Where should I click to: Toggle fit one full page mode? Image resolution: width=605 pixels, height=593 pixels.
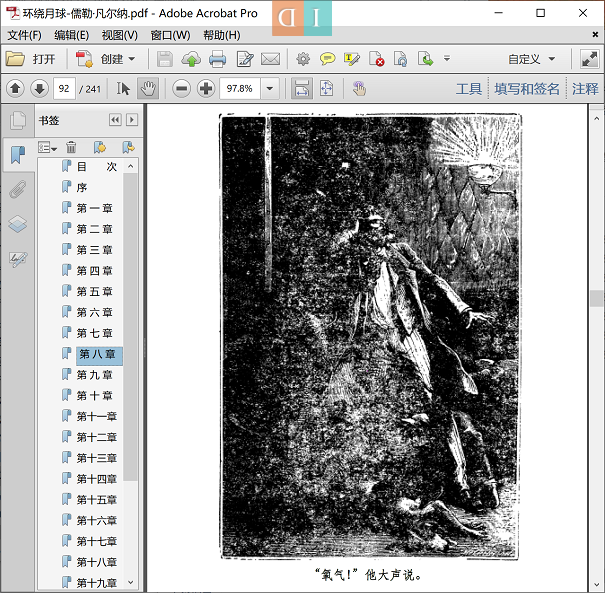pyautogui.click(x=326, y=88)
